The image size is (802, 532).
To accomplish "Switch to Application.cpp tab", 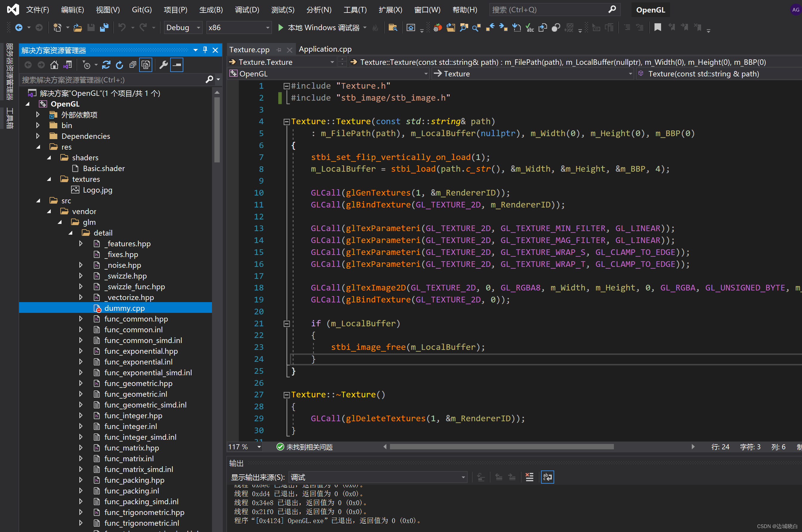I will coord(325,50).
